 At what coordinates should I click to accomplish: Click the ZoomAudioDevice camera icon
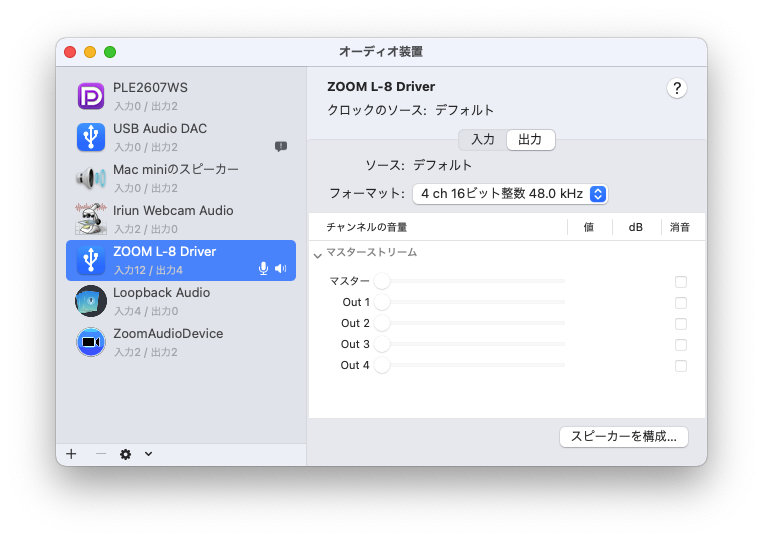point(91,342)
